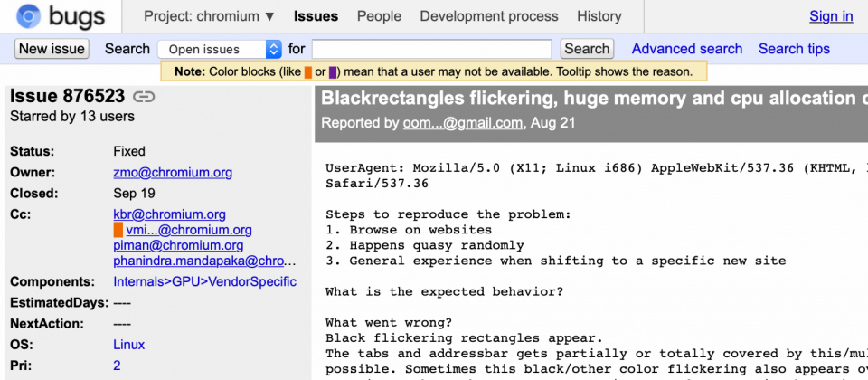This screenshot has width=868, height=380.
Task: Click the Sign in link
Action: [x=831, y=16]
